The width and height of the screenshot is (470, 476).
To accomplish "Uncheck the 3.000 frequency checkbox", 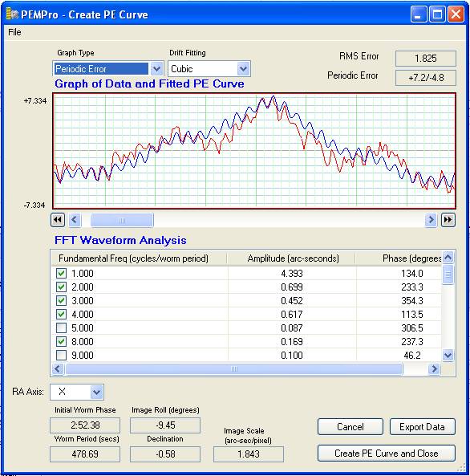I will point(61,300).
